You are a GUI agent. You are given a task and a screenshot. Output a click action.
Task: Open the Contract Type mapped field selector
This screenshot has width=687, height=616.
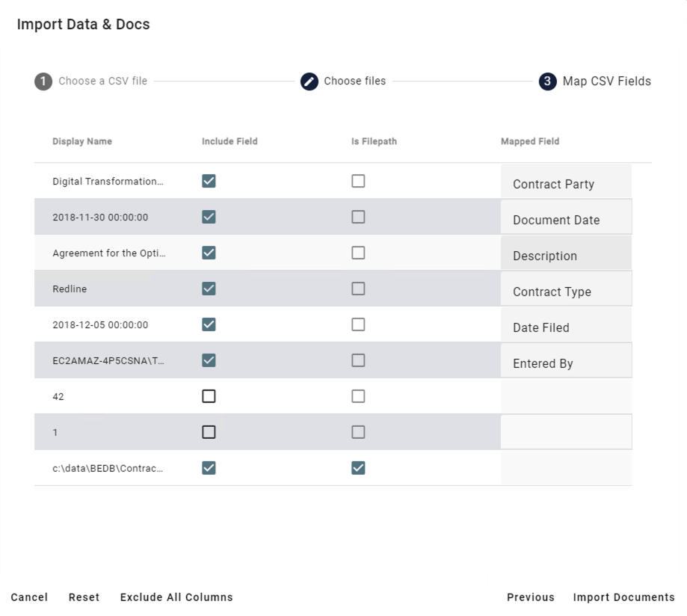tap(566, 292)
